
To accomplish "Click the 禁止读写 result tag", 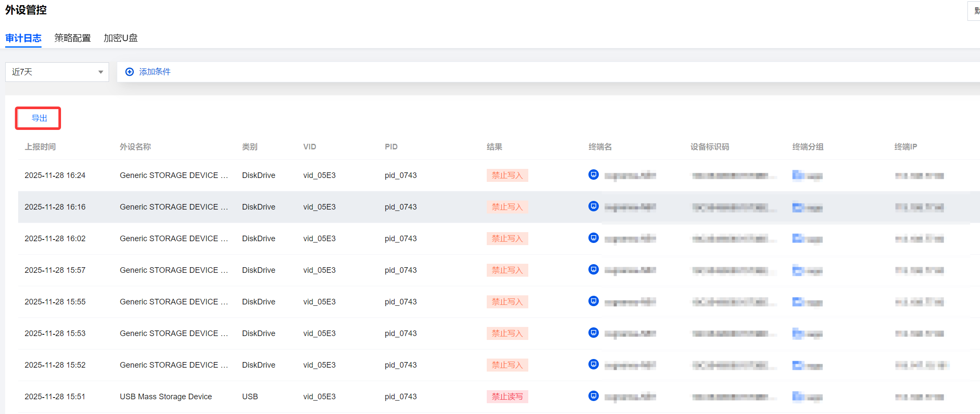I will [x=507, y=397].
